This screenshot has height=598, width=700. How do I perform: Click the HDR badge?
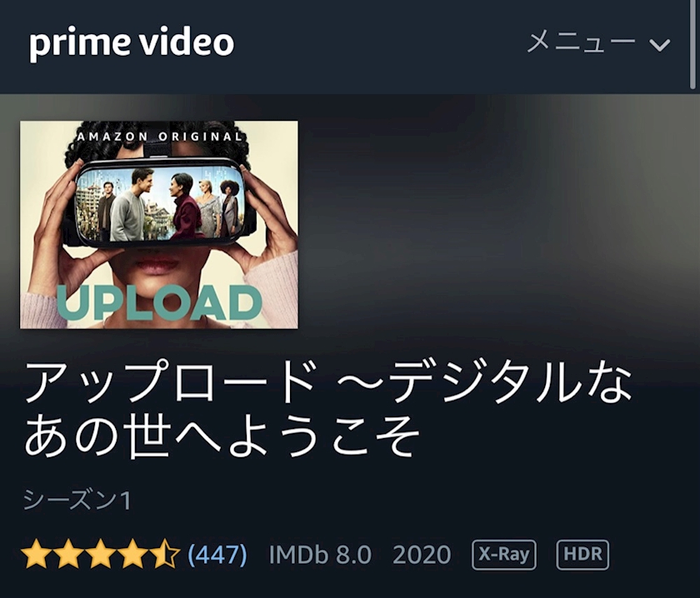coord(582,554)
